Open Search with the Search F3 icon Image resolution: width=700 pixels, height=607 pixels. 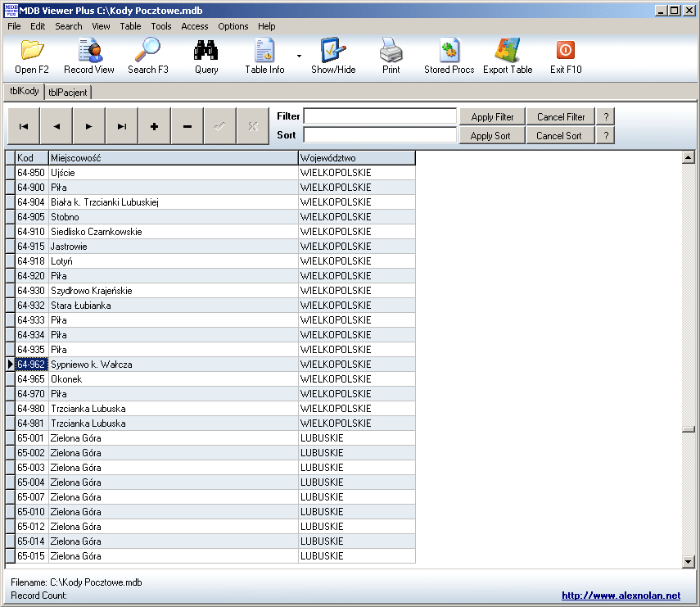click(x=147, y=55)
